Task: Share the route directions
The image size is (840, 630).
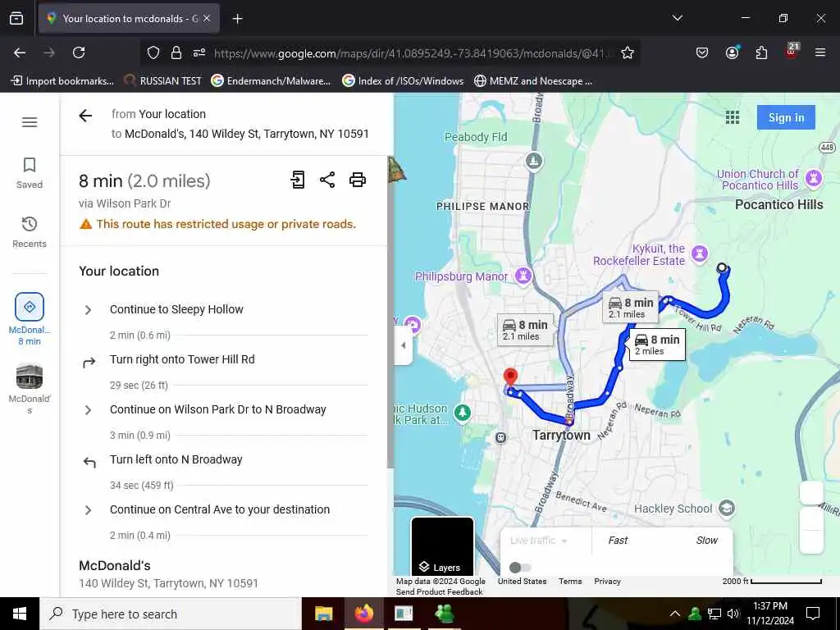Action: pyautogui.click(x=327, y=180)
